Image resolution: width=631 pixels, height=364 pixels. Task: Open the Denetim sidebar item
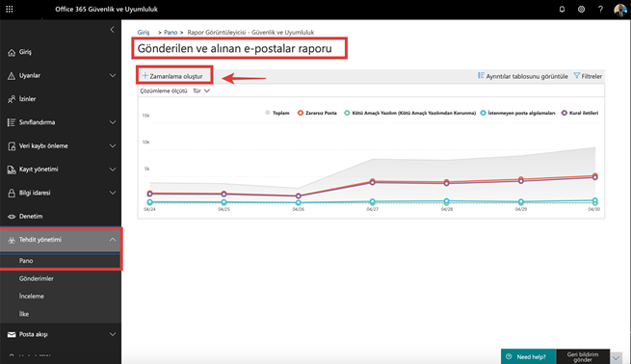tap(61, 217)
